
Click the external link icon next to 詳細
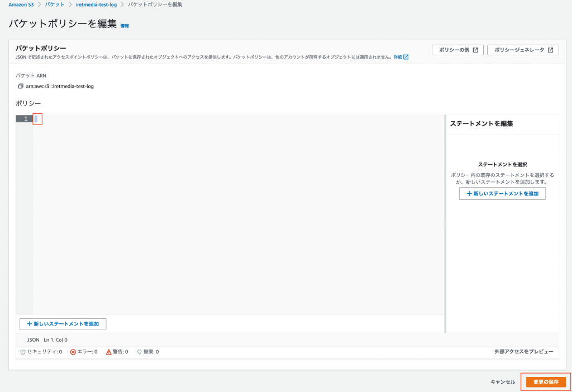click(406, 56)
